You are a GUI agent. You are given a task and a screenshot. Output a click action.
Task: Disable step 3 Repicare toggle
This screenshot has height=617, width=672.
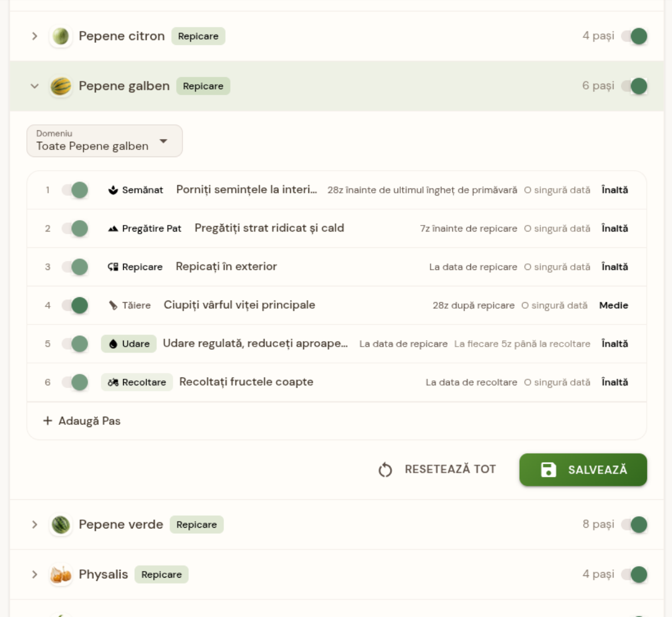click(x=75, y=267)
